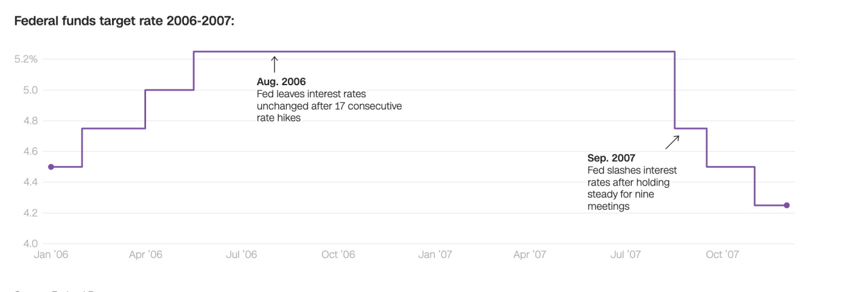Image resolution: width=868 pixels, height=292 pixels.
Task: Click the upward arrow above Aug. 2006 annotation
Action: coord(274,64)
